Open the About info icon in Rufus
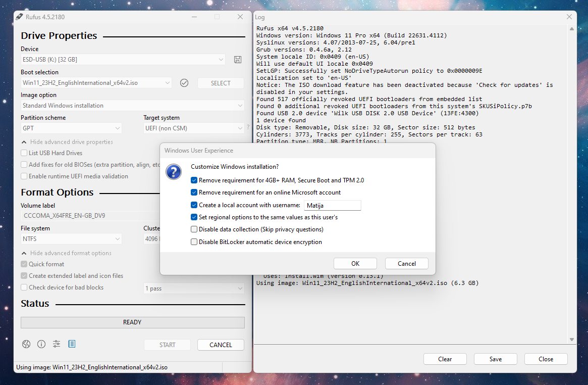 [41, 344]
